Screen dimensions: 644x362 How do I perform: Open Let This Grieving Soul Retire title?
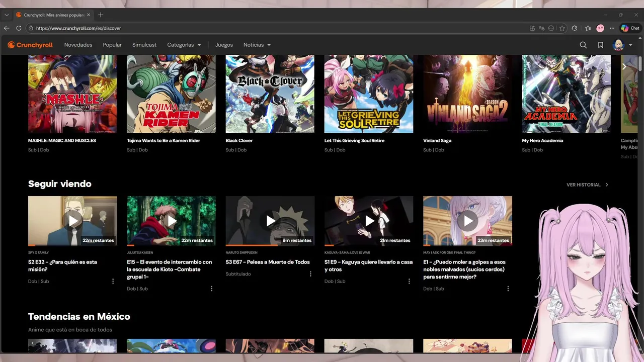pos(354,140)
